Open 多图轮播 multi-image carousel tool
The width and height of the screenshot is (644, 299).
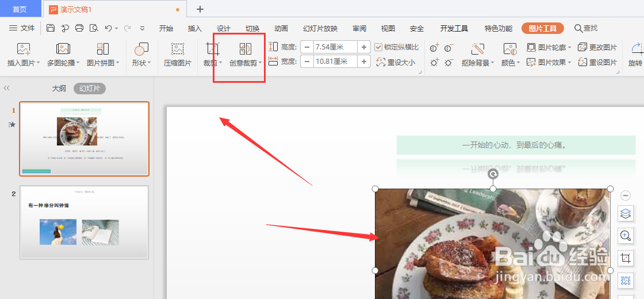pyautogui.click(x=63, y=55)
